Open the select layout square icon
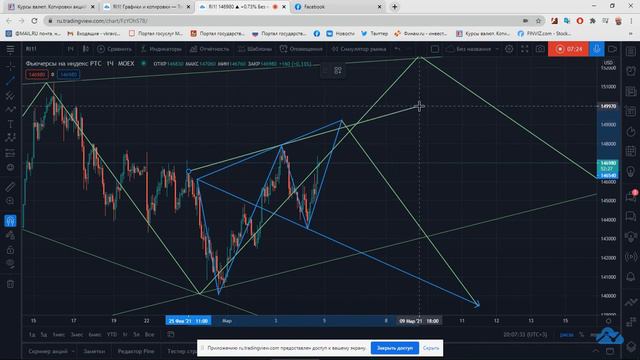This screenshot has width=640, height=360. (x=435, y=49)
